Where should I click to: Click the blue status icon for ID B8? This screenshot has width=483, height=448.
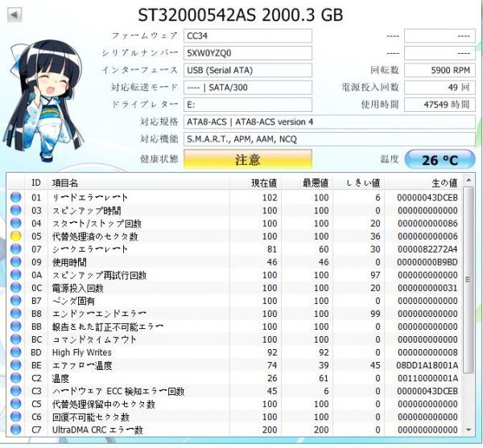coord(16,314)
